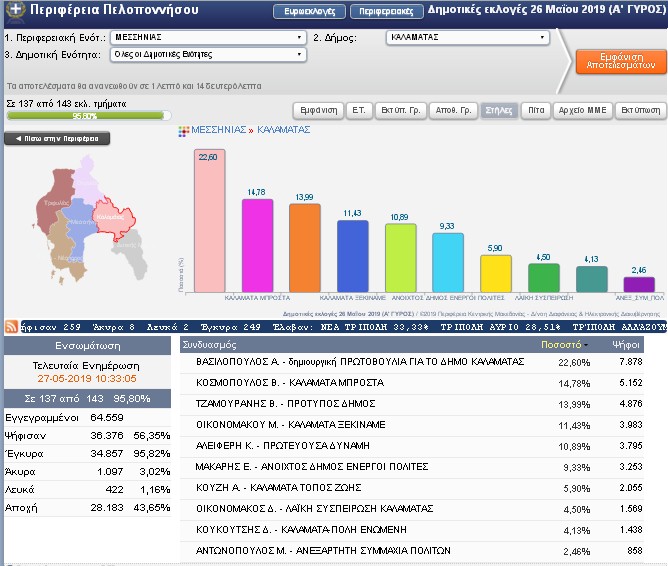Select the ΚΟΥΖΗ Α. - ΚΑΛΑΜΑΤΑ ΤΟΠΟΣ ΖΩΗΣ row
Viewport: 668px width, 566px height.
point(412,488)
